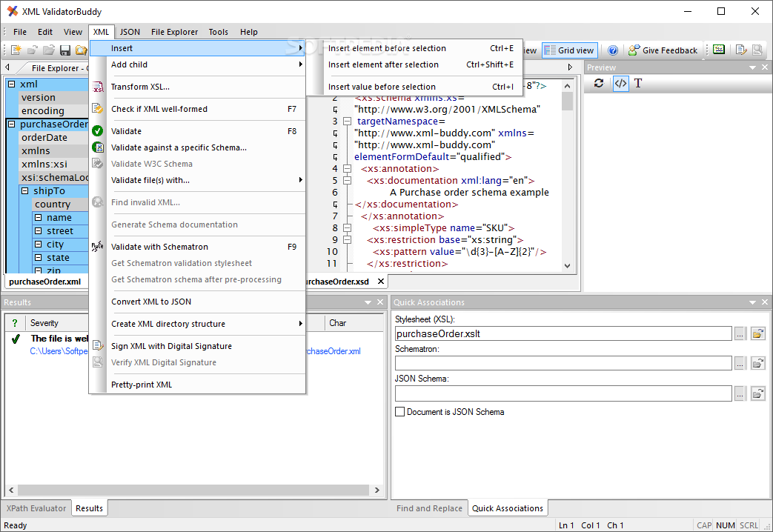
Task: Fold the xs:simpleType code block at line 8
Action: pos(347,227)
